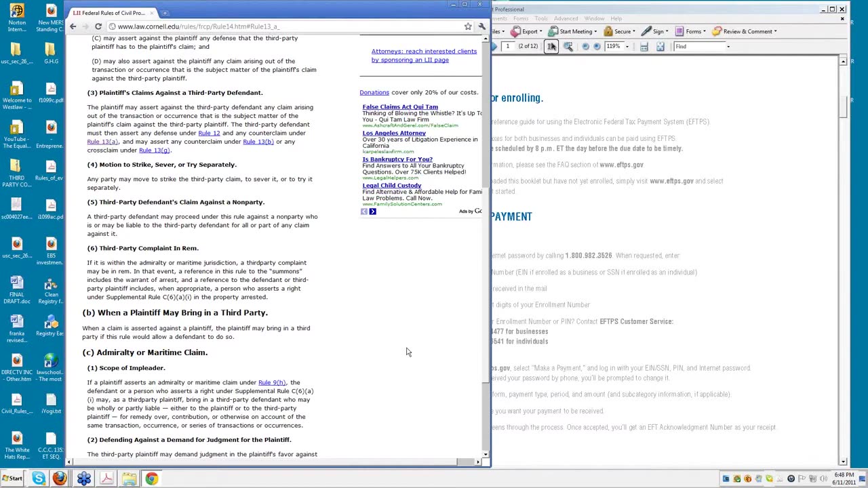Viewport: 868px width, 488px height.
Task: Launch Firefox from the taskbar
Action: point(60,479)
